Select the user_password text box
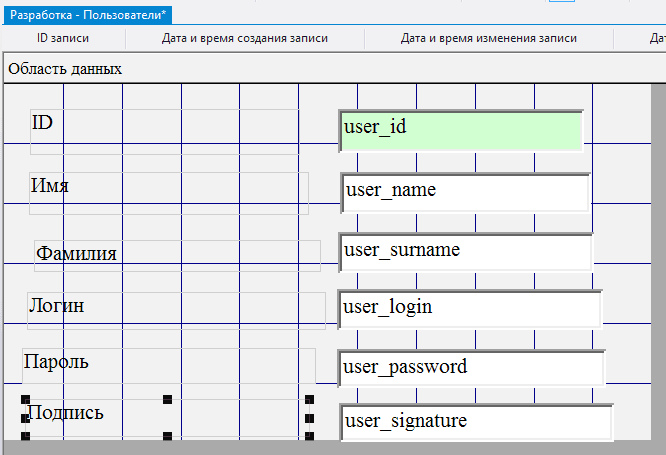The height and width of the screenshot is (455, 666). (472, 367)
